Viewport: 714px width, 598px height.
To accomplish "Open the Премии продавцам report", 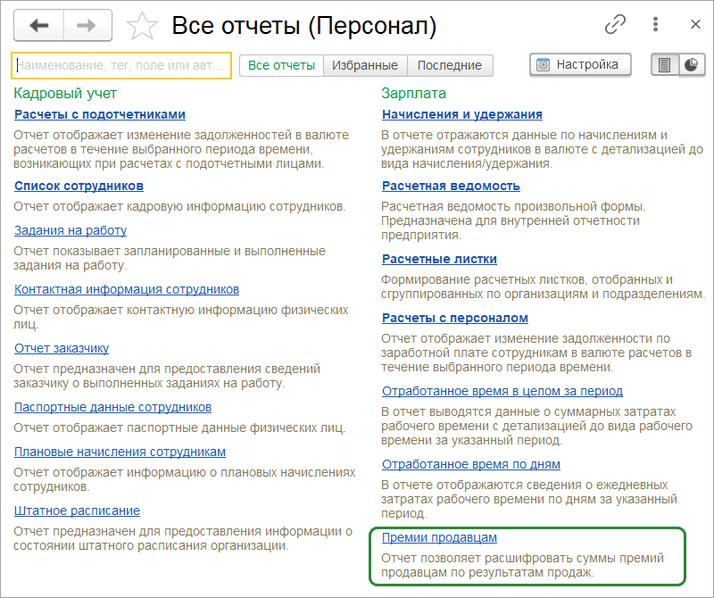I will pyautogui.click(x=439, y=537).
